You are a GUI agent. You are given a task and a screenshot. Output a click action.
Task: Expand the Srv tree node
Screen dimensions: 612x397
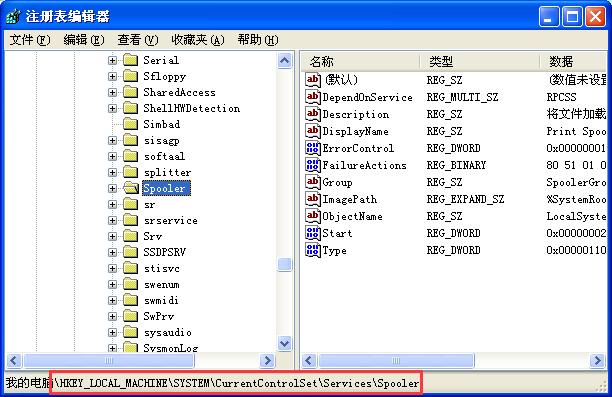coord(112,236)
